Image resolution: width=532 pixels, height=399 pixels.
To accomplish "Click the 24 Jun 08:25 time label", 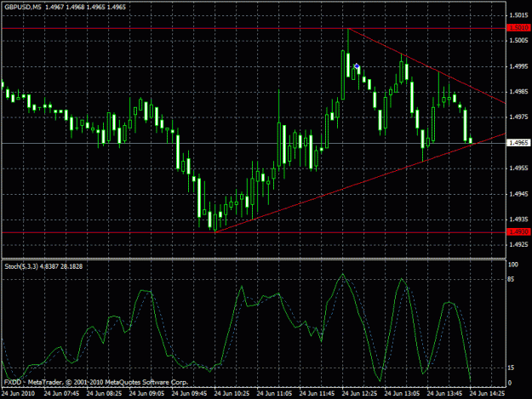I will point(104,393).
